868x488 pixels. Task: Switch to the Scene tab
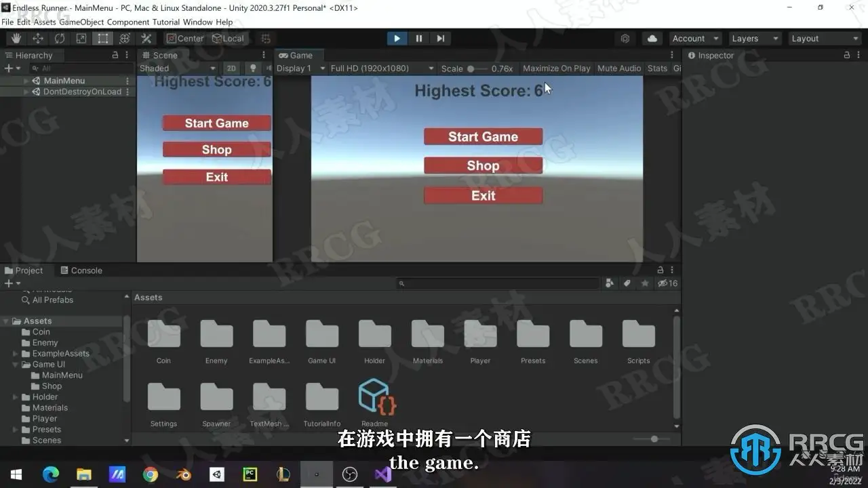coord(160,56)
